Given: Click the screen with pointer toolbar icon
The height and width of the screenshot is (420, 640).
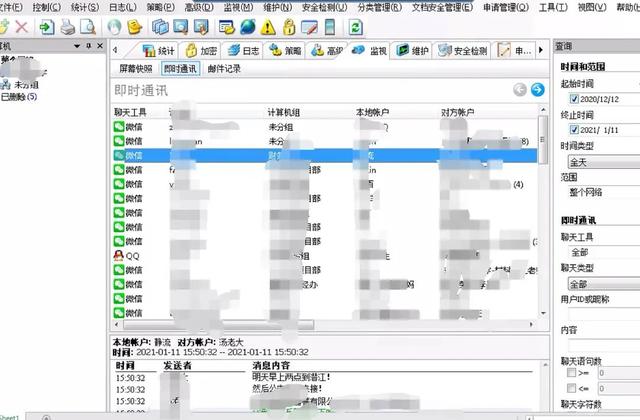Looking at the screenshot, I should coord(201,27).
